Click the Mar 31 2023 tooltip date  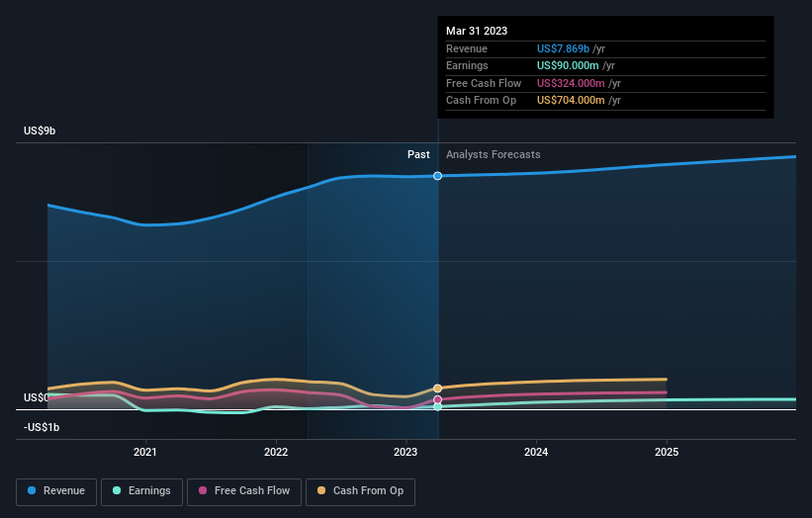[477, 31]
